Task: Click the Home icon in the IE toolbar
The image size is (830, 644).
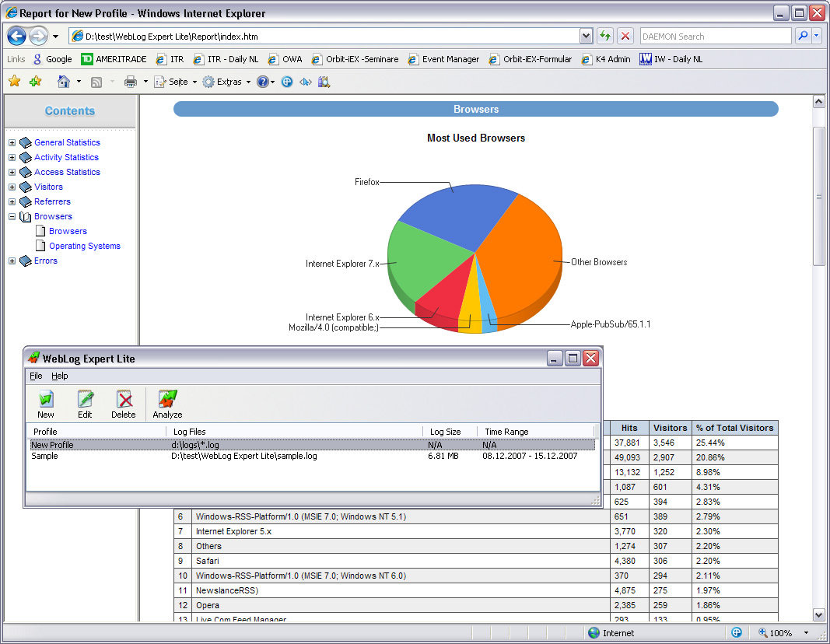Action: click(64, 82)
